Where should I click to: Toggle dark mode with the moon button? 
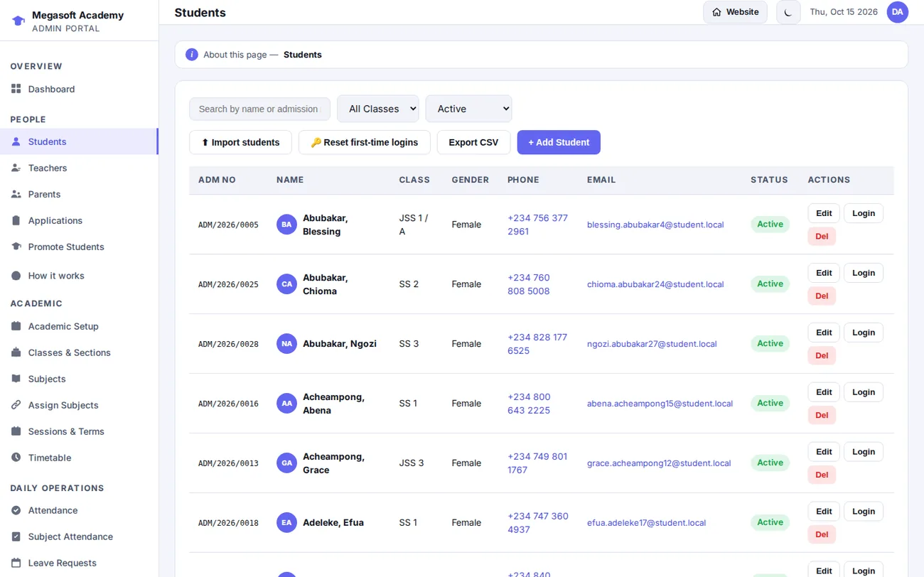click(x=788, y=12)
